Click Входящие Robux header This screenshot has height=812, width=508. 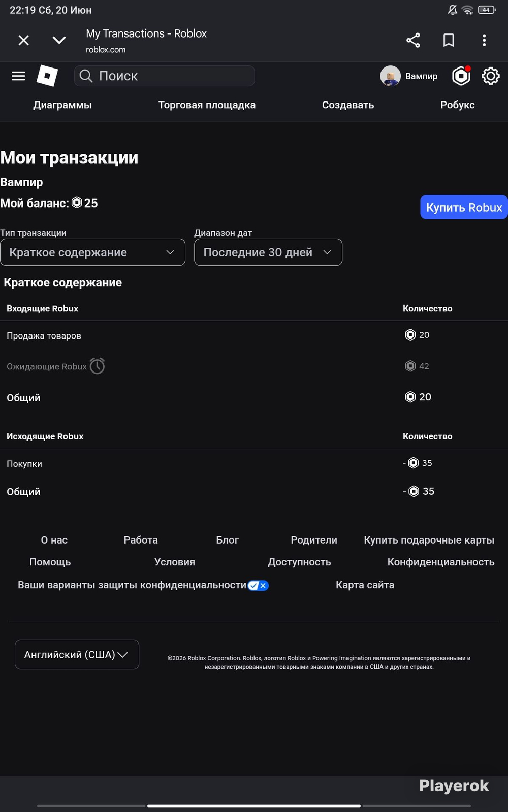coord(43,308)
